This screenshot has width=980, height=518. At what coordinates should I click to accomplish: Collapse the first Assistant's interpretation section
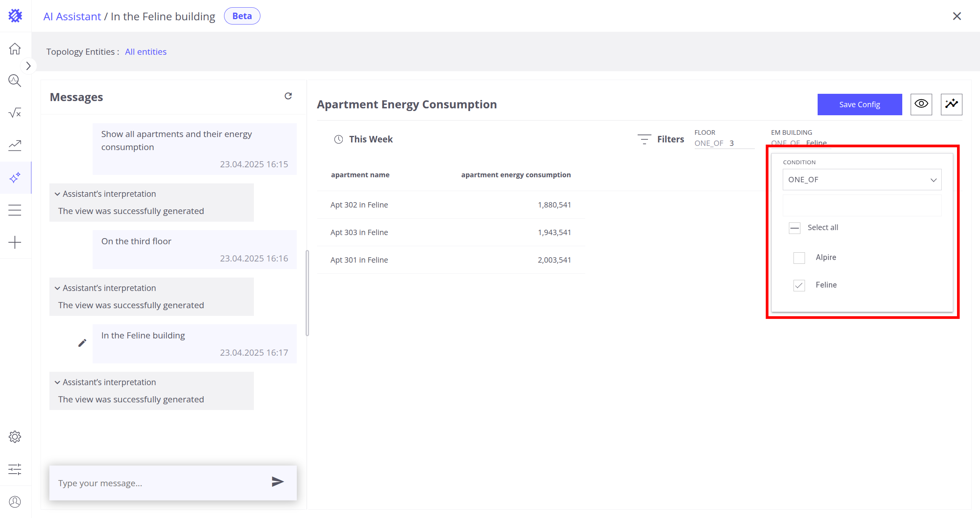pos(57,194)
